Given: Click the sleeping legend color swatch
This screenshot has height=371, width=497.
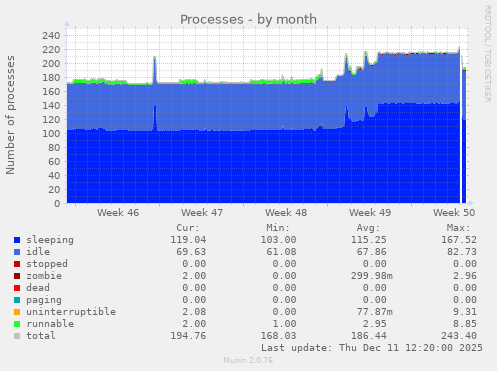Looking at the screenshot, I should click(17, 240).
